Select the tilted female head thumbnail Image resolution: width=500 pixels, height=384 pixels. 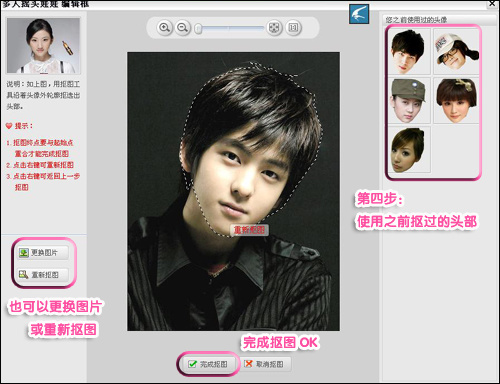tap(409, 150)
